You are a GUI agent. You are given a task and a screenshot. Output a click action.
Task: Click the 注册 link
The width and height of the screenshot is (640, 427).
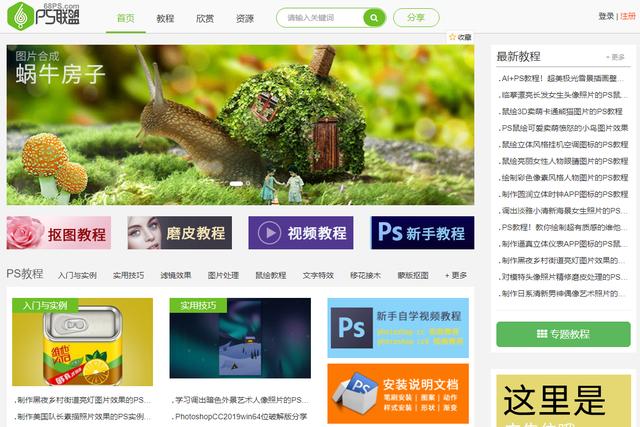[628, 16]
